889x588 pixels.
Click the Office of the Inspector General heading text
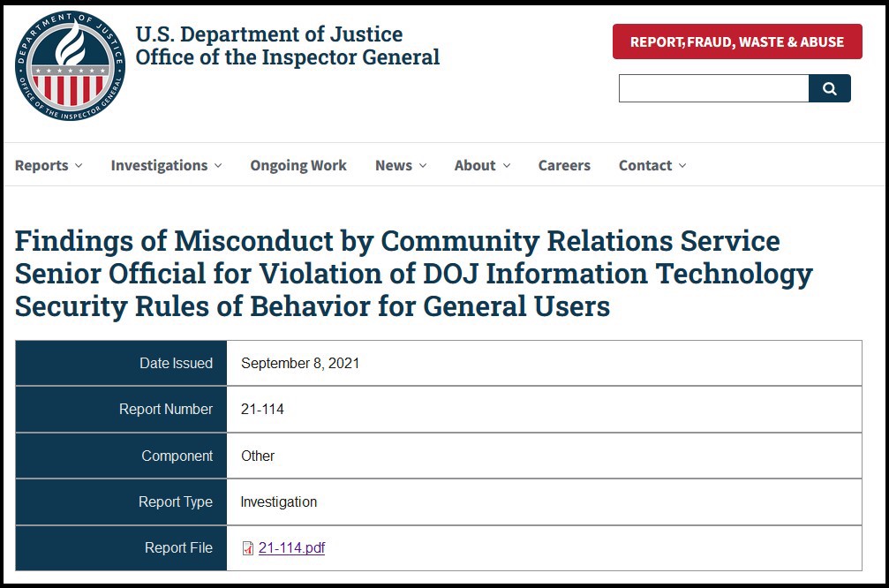pyautogui.click(x=288, y=57)
